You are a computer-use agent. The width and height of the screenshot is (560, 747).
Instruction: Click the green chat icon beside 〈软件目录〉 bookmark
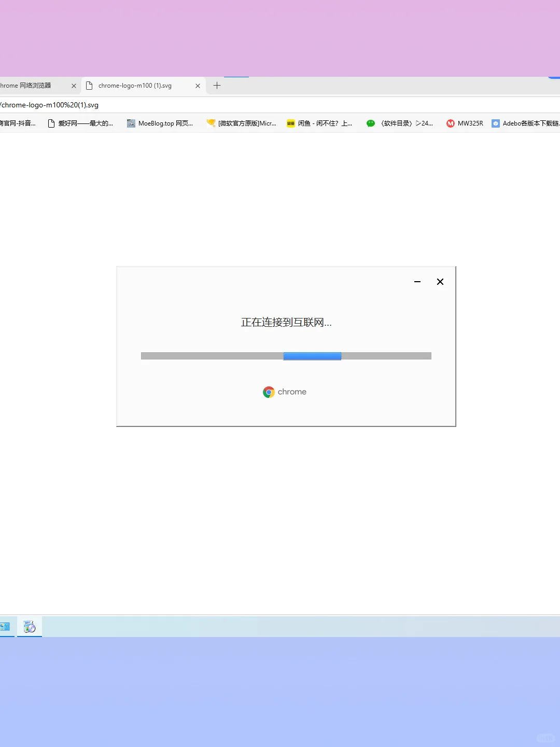[370, 123]
